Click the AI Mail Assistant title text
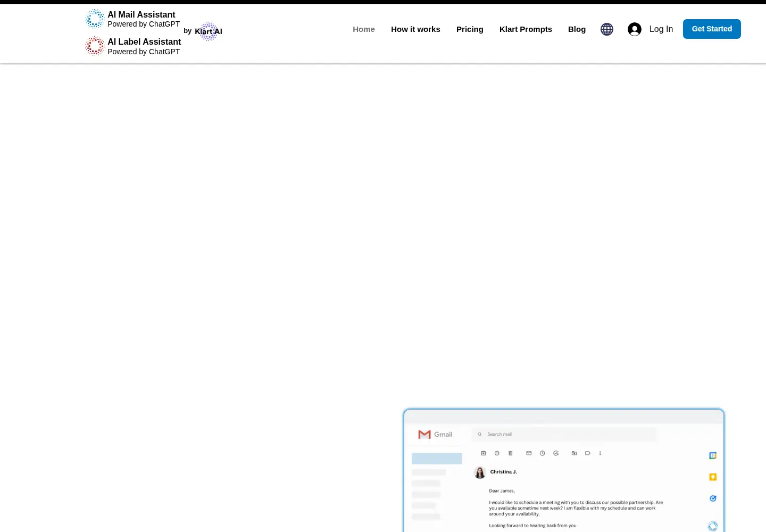 (x=141, y=15)
